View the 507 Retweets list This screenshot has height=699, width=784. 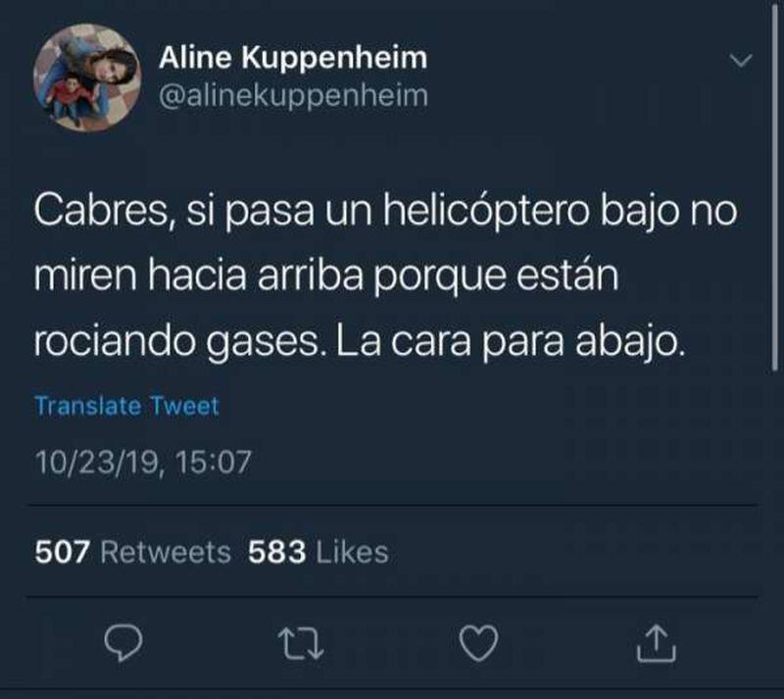(132, 552)
